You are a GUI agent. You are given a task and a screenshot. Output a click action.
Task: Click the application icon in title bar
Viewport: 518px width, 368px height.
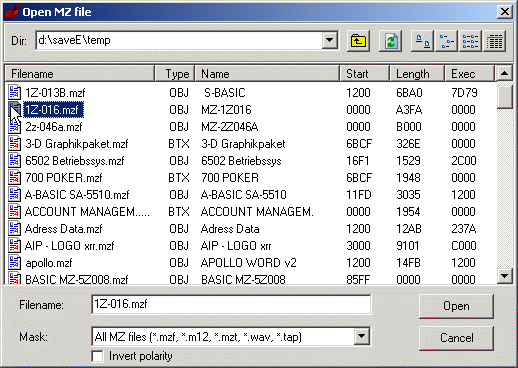(x=12, y=12)
